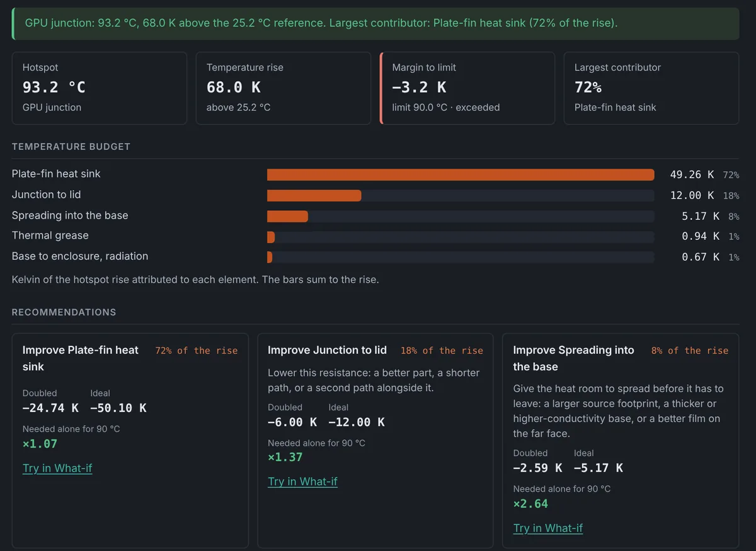Click the Base to enclosure, radiation bar

pos(461,257)
